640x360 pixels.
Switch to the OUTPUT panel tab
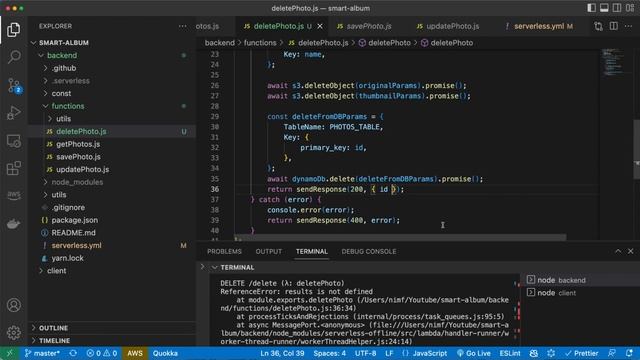click(x=269, y=251)
